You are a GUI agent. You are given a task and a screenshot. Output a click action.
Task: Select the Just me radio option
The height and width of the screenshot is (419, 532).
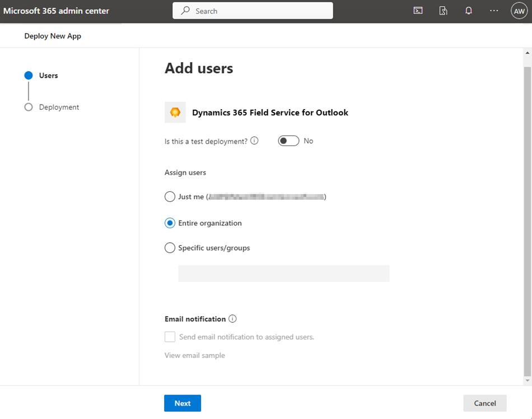point(170,197)
